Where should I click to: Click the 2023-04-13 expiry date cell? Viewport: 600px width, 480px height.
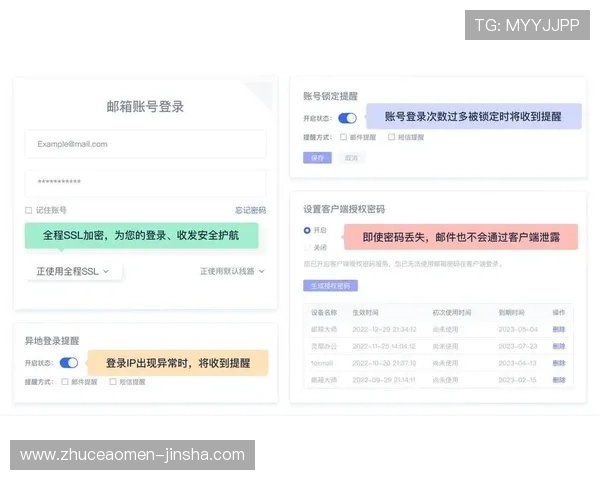pyautogui.click(x=517, y=363)
